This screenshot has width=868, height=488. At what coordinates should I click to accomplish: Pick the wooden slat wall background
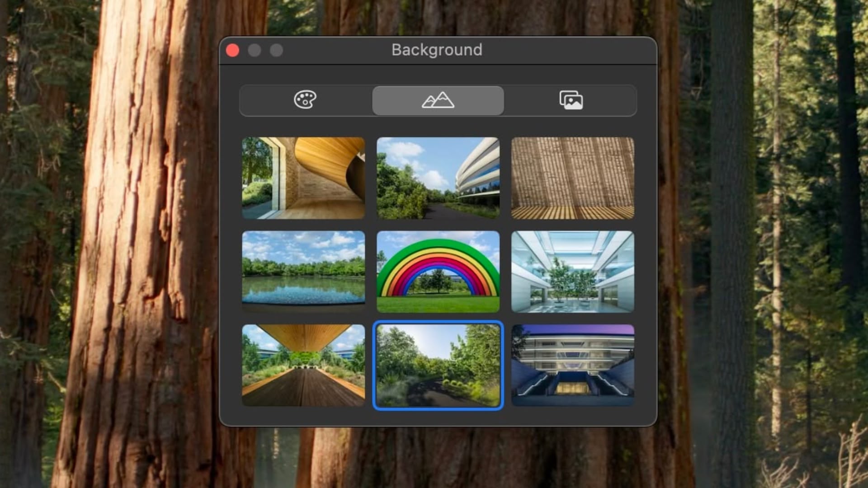click(x=572, y=178)
